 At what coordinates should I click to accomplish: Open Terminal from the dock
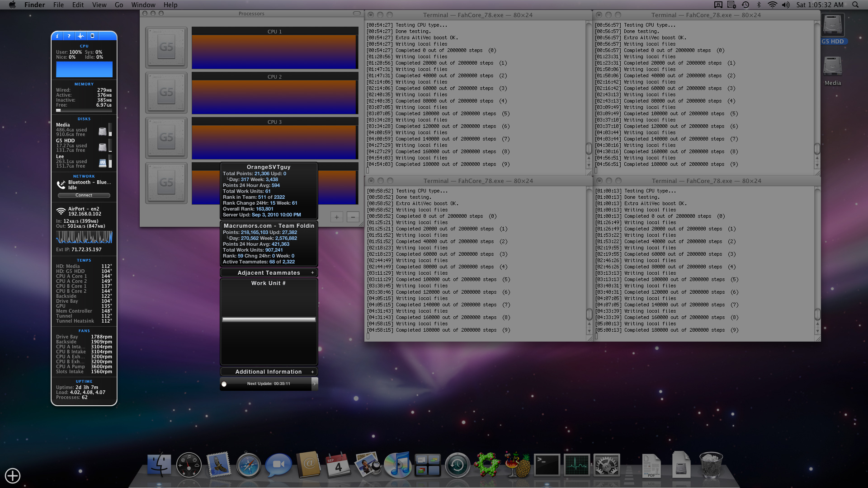point(547,465)
